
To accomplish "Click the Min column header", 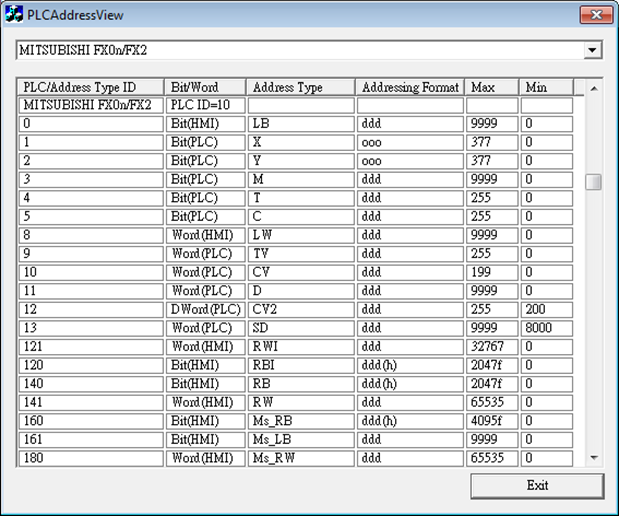I will coord(546,87).
